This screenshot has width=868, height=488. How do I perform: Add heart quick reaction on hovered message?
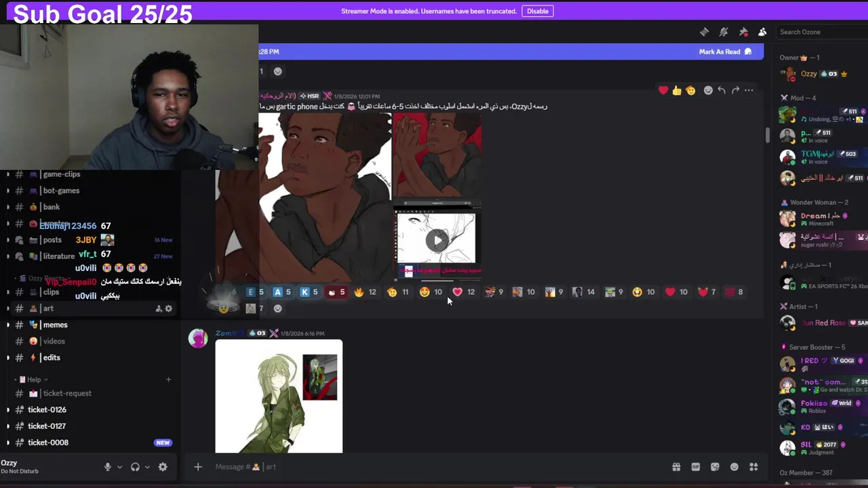(663, 90)
